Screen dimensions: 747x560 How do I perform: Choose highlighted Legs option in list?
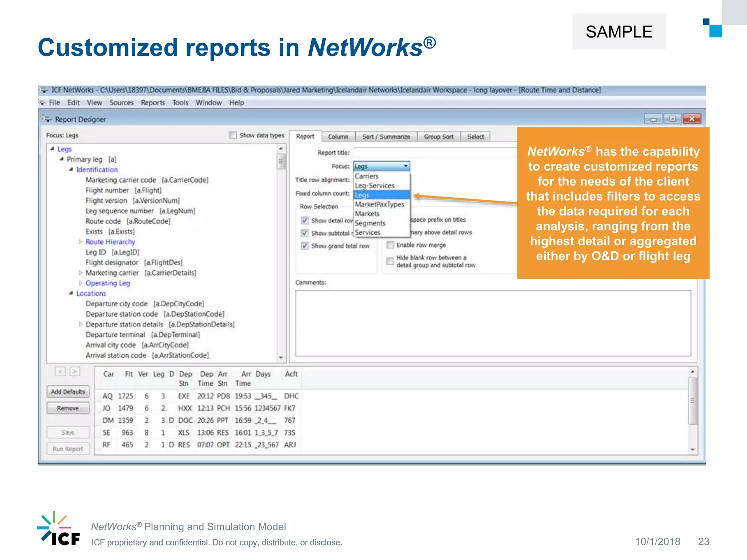tap(382, 195)
